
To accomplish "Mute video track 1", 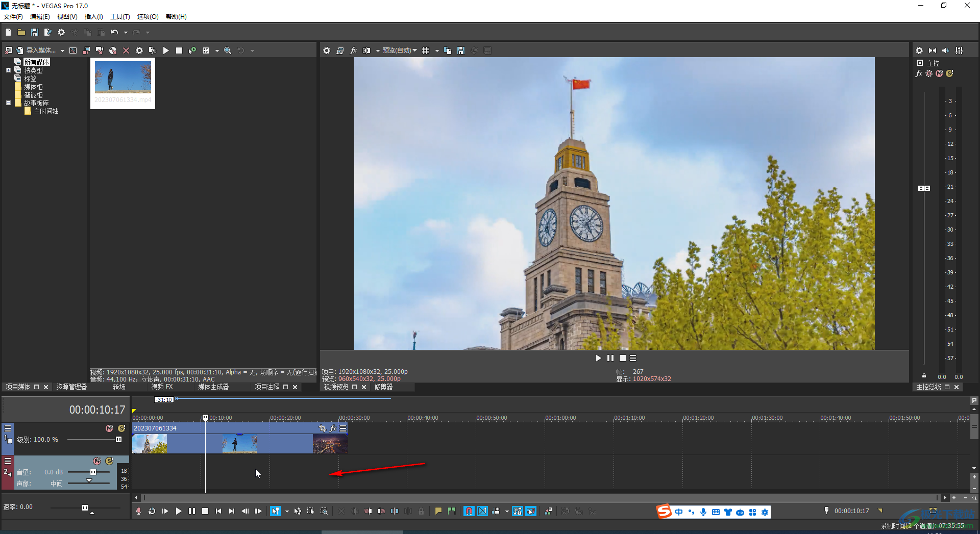I will (x=109, y=428).
